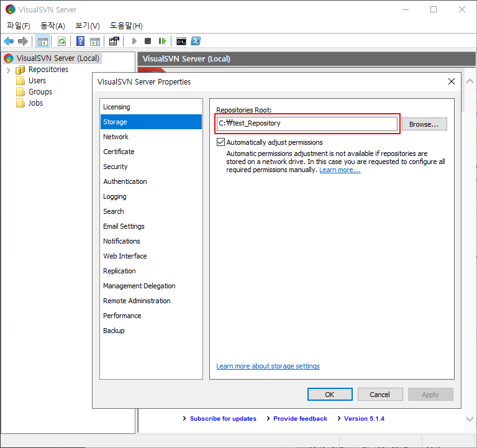Screen dimensions: 477x448
Task: Open the 보기(V) menu
Action: coord(88,26)
